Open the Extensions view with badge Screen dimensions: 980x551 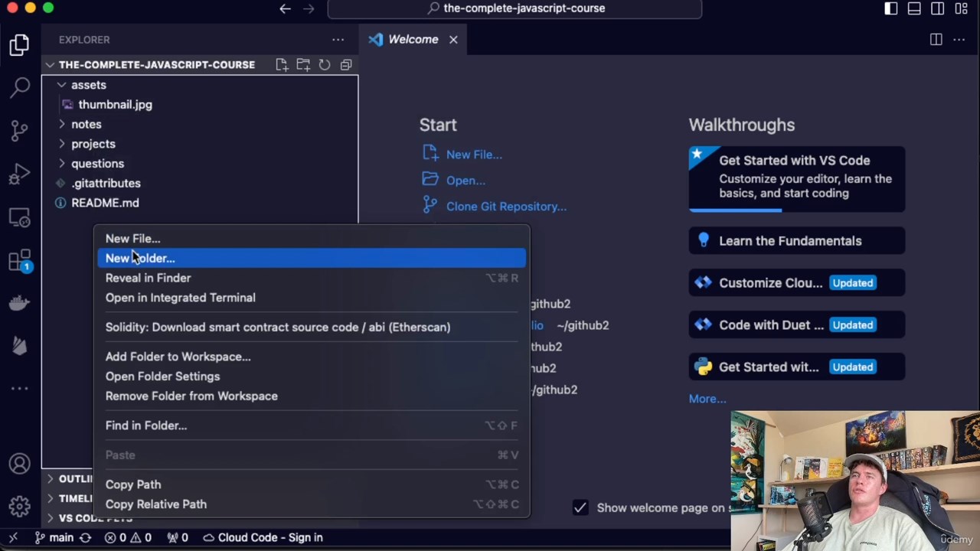[20, 260]
